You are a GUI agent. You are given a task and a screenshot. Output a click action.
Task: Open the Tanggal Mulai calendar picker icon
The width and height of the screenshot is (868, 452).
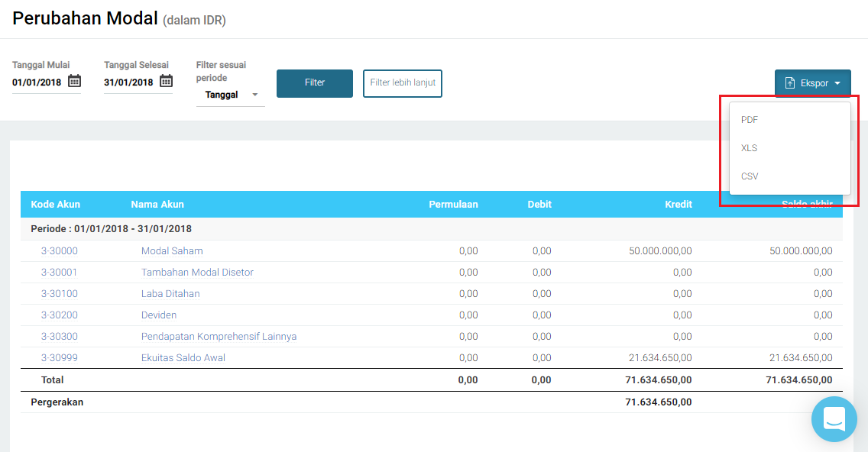pyautogui.click(x=74, y=81)
